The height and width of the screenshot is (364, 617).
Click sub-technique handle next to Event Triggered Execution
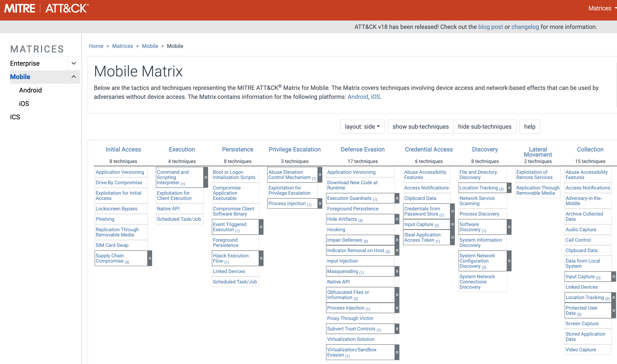(261, 227)
